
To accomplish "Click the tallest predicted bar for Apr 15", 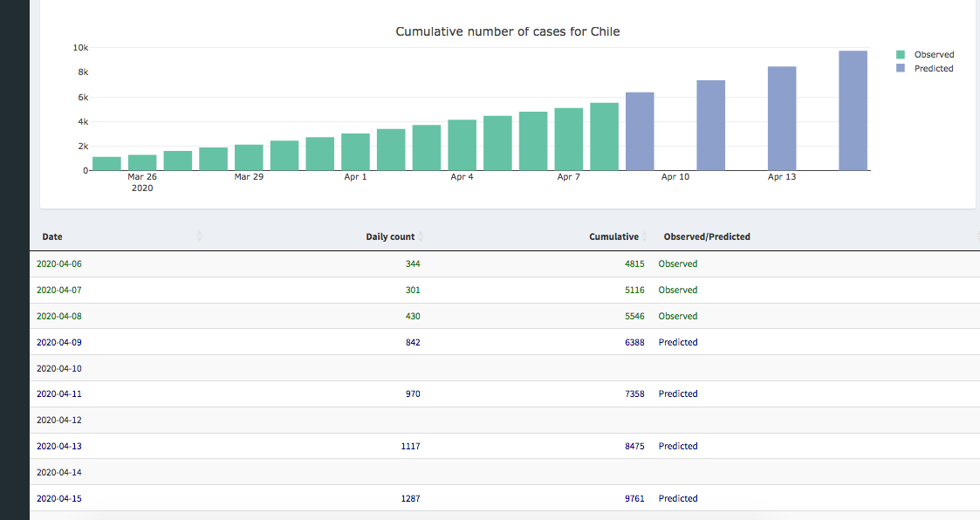I will tap(853, 111).
